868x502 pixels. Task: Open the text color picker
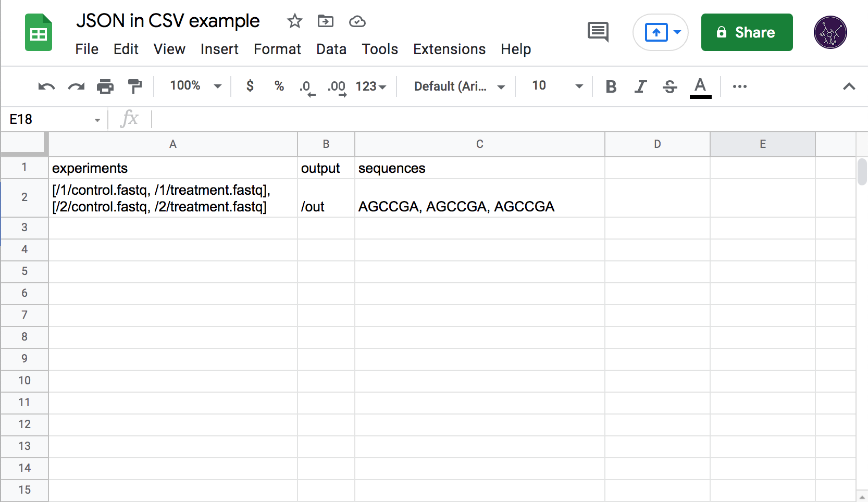coord(700,86)
